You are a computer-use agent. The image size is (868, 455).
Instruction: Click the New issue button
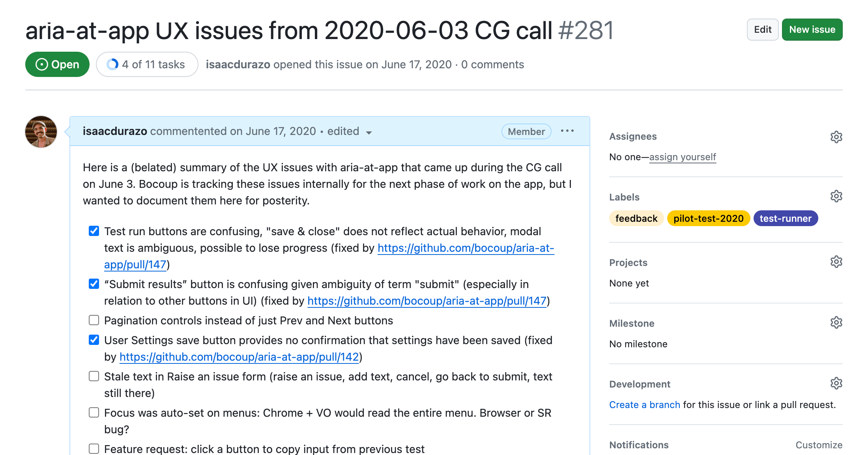click(812, 29)
